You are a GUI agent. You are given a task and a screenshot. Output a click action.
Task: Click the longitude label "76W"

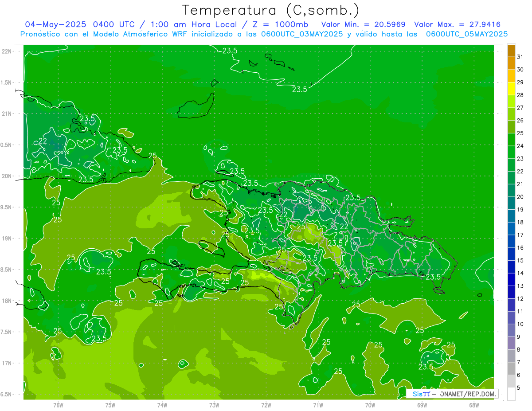click(58, 405)
